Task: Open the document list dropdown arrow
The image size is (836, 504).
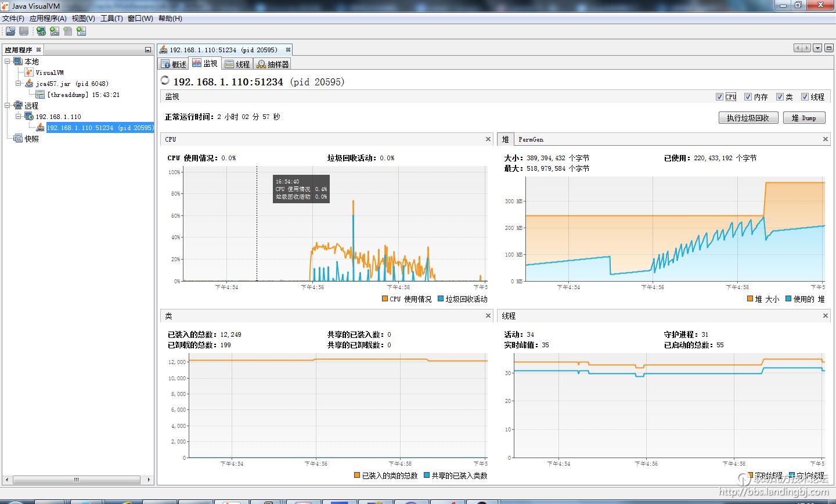Action: (x=817, y=48)
